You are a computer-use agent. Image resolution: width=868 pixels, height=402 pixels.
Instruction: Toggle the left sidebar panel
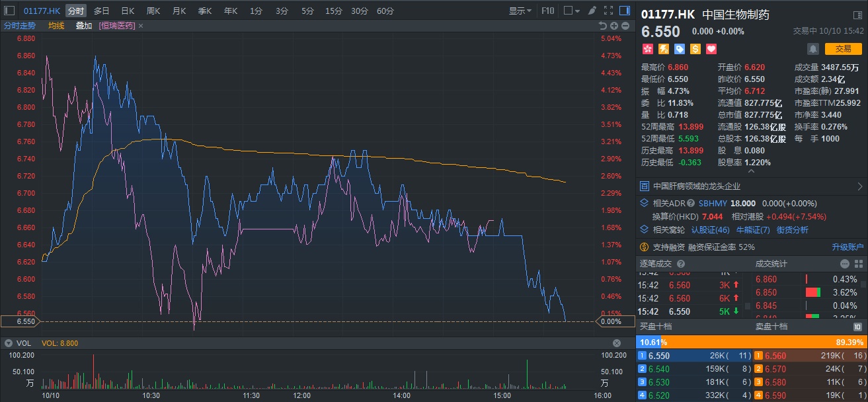pos(9,11)
